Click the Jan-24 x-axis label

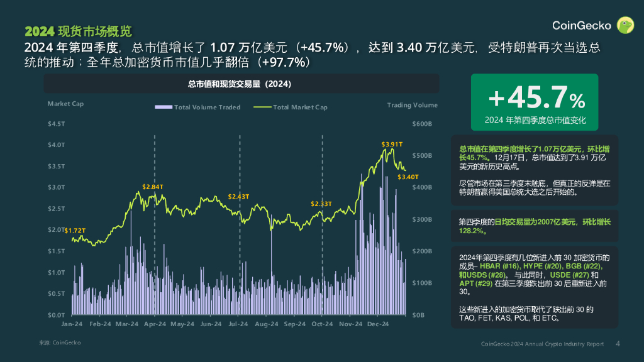[x=72, y=324]
